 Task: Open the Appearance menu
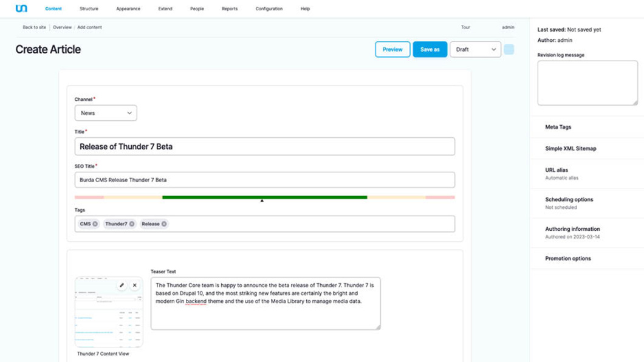pyautogui.click(x=128, y=9)
